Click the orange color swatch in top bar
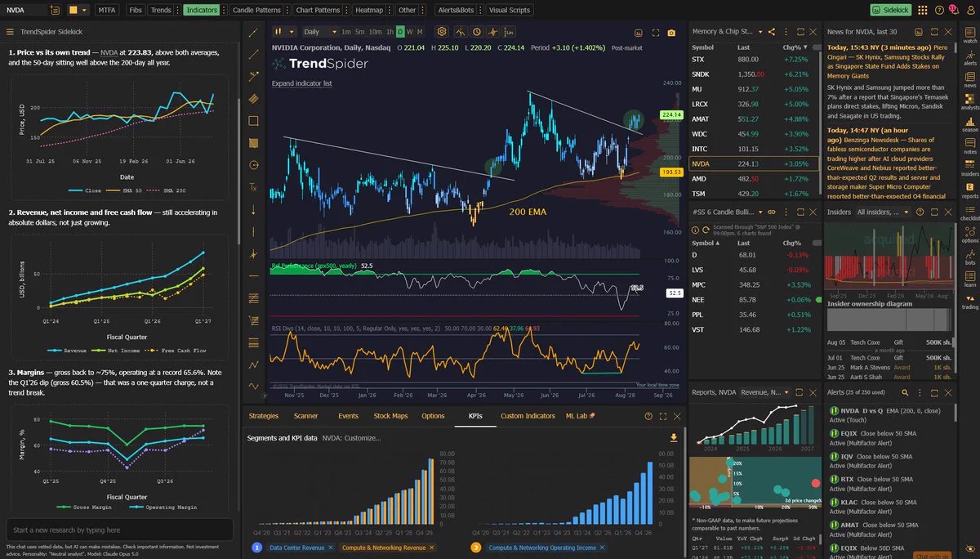This screenshot has width=980, height=559. 74,10
